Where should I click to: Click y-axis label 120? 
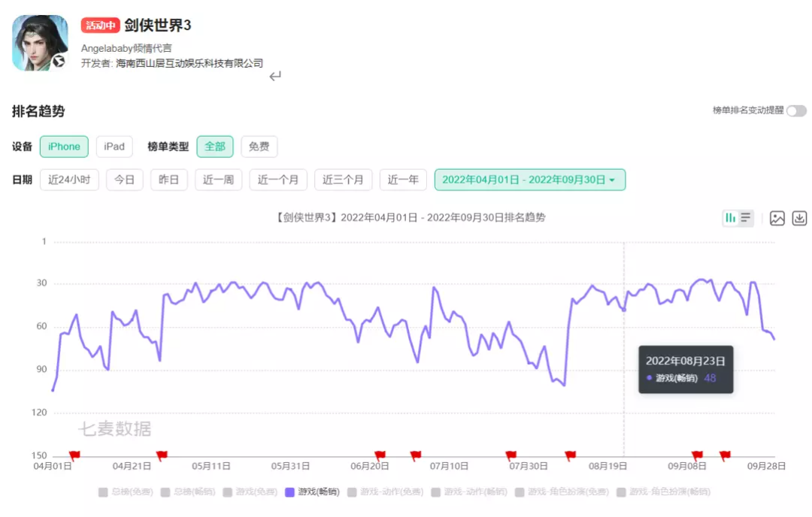[x=39, y=413]
